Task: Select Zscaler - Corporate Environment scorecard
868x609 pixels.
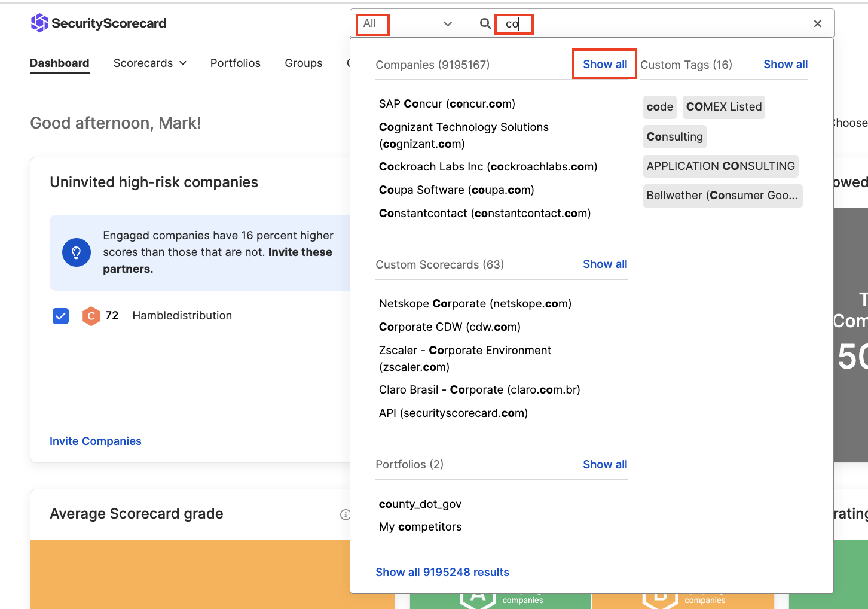Action: coord(465,358)
